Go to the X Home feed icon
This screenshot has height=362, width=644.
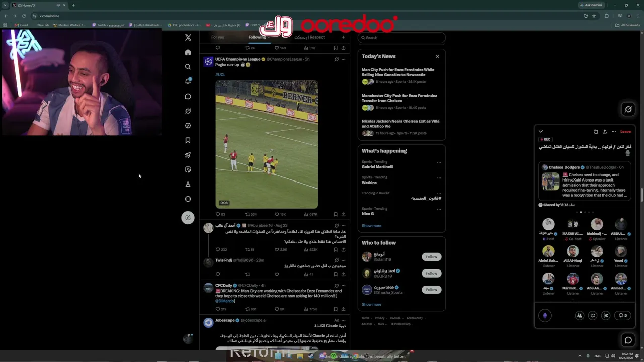coord(188,52)
